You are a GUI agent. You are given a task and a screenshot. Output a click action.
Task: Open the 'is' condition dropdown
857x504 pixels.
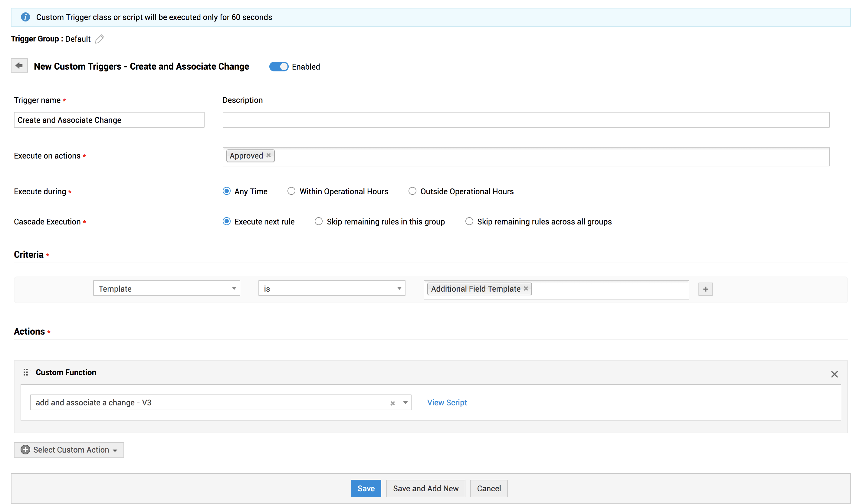click(x=332, y=288)
